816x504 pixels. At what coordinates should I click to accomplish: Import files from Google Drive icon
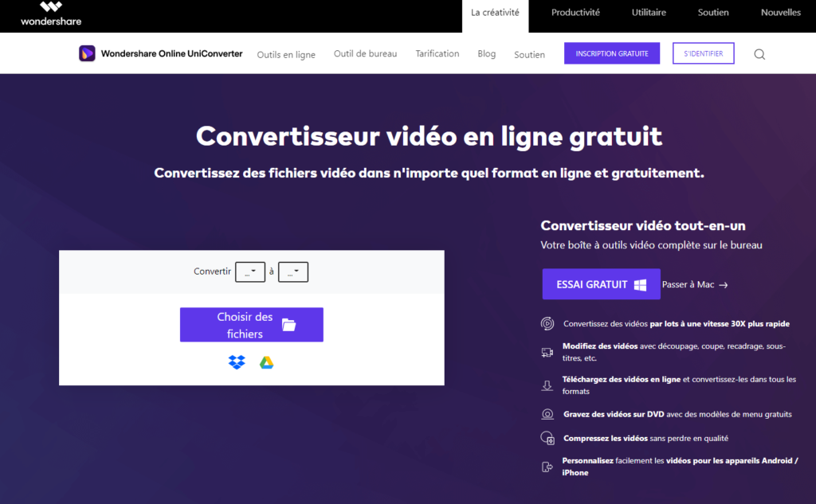(x=266, y=362)
